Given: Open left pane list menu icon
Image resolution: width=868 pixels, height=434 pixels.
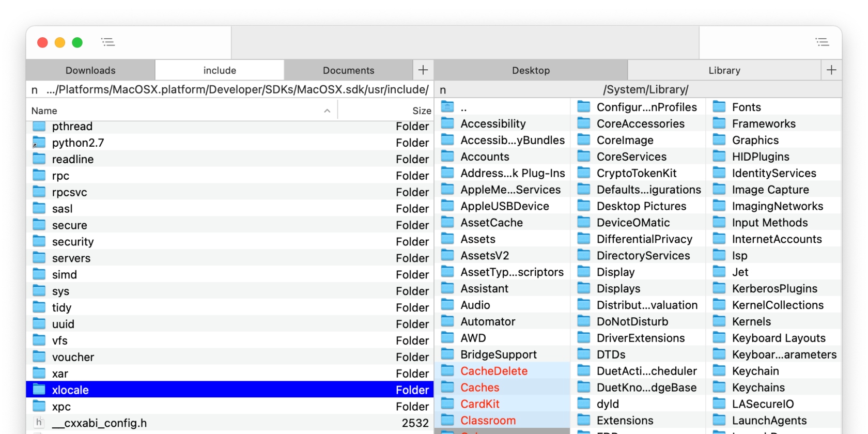Looking at the screenshot, I should click(108, 42).
